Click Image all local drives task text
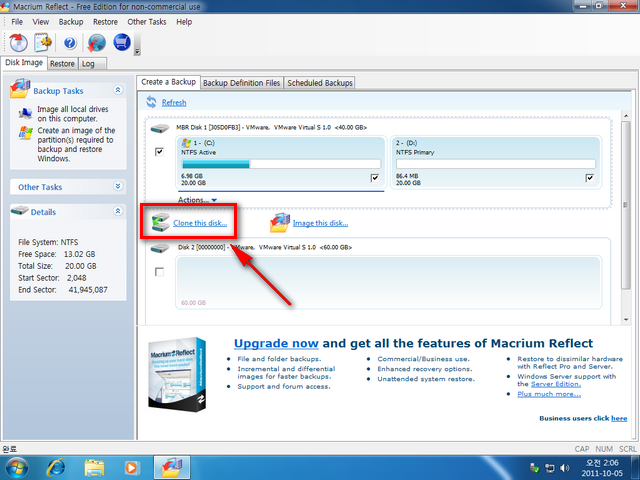The height and width of the screenshot is (480, 640). tap(73, 114)
